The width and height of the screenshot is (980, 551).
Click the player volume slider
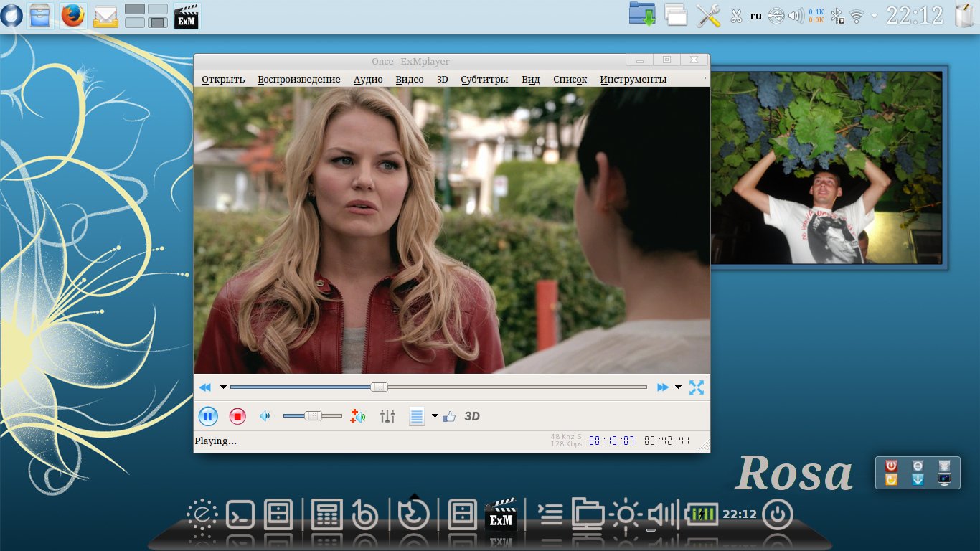313,416
